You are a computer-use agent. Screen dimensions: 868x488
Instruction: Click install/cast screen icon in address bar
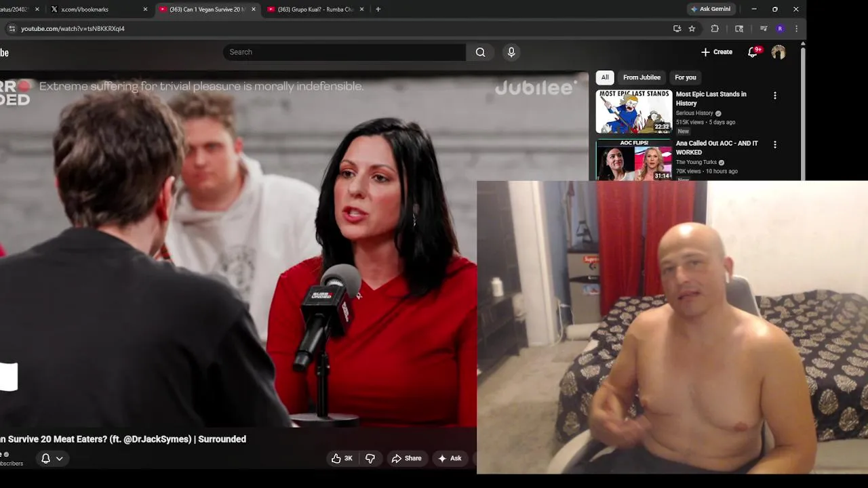point(677,28)
